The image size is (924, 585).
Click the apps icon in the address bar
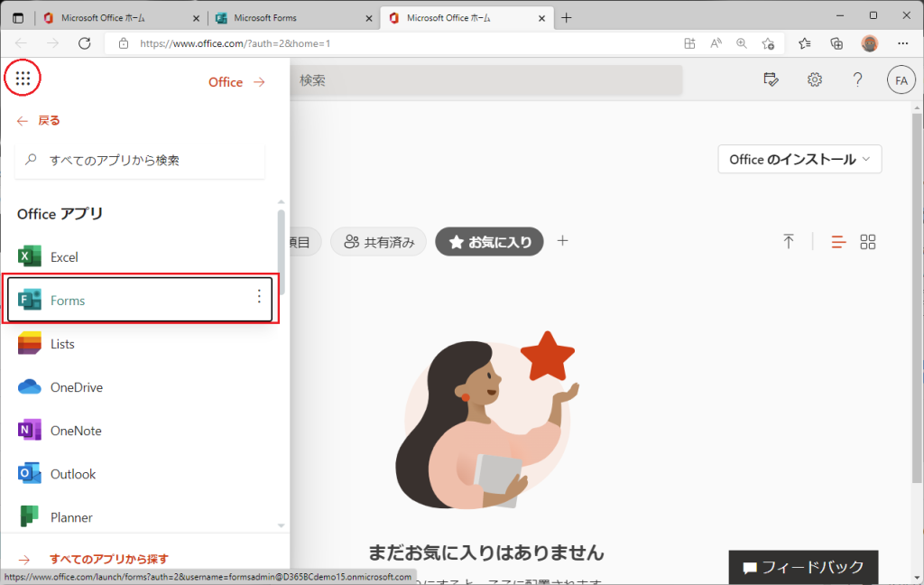coord(689,43)
